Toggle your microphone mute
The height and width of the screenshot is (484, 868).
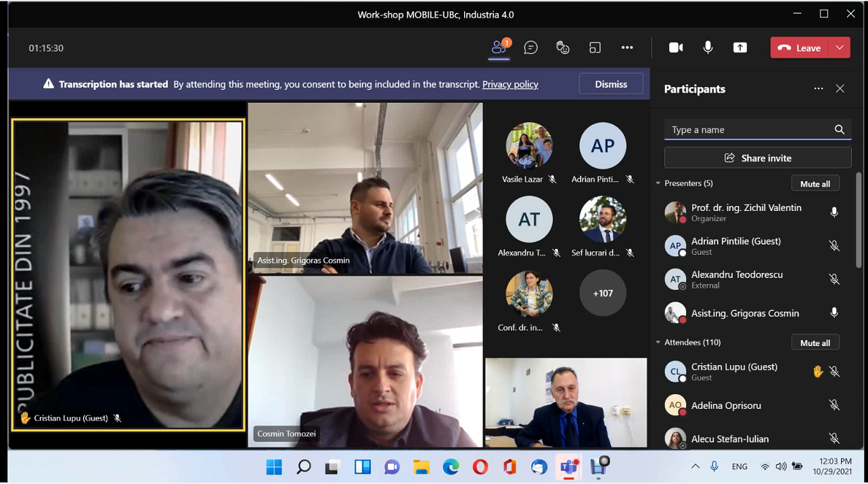(x=708, y=47)
